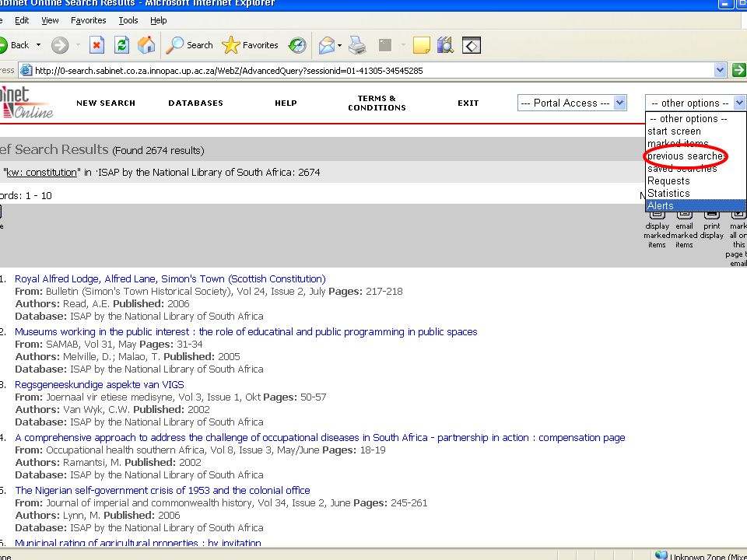Open the Portal Access dropdown

[x=572, y=103]
